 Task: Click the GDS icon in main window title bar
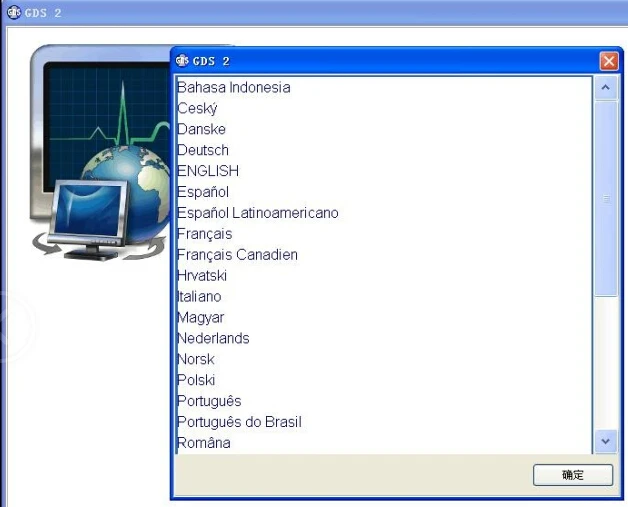(x=14, y=12)
